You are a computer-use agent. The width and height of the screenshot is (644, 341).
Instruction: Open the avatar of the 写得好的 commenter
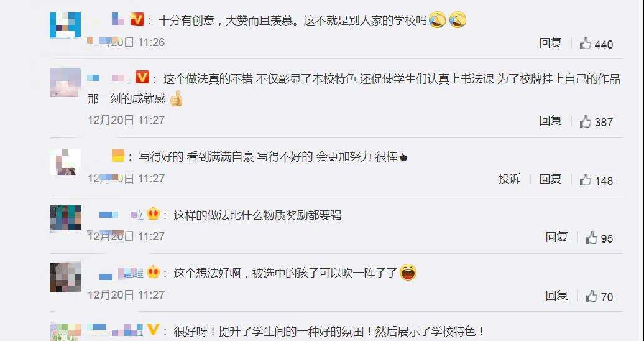point(65,162)
